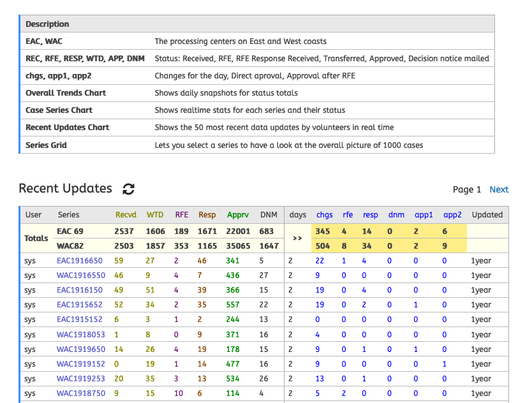Click the >> expander in Totals row
This screenshot has height=403, width=532.
297,238
